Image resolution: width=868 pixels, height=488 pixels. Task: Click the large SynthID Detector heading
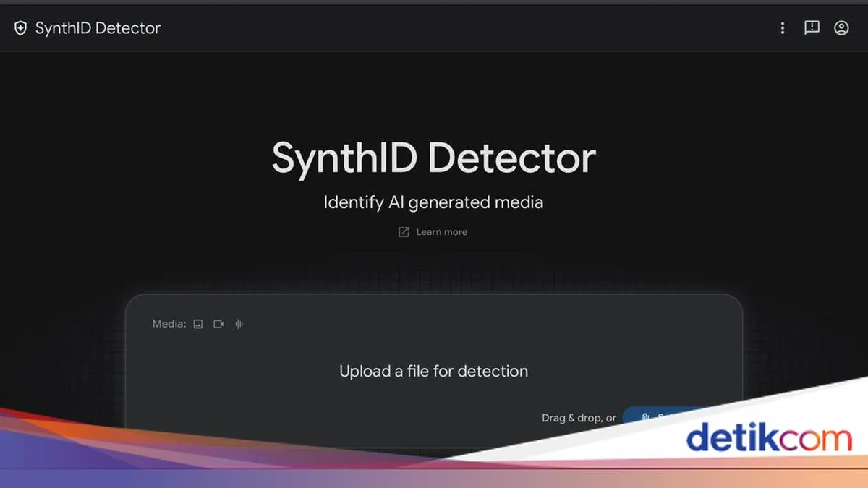(434, 158)
